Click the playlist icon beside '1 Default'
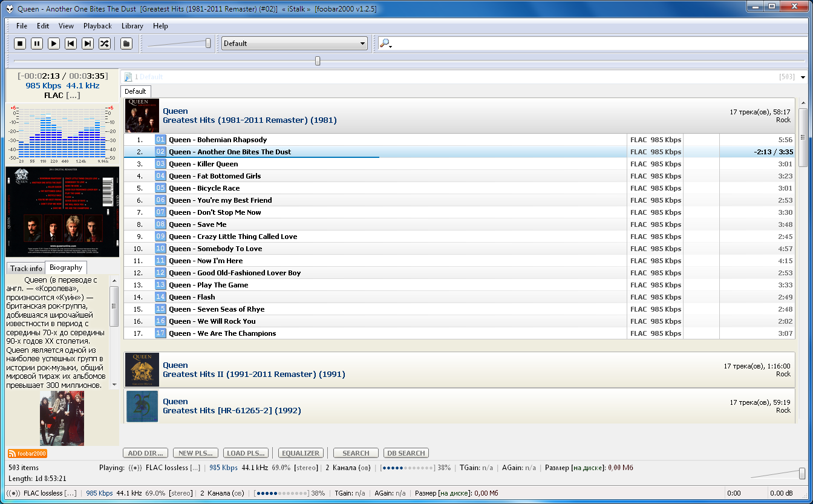This screenshot has height=504, width=813. point(128,77)
